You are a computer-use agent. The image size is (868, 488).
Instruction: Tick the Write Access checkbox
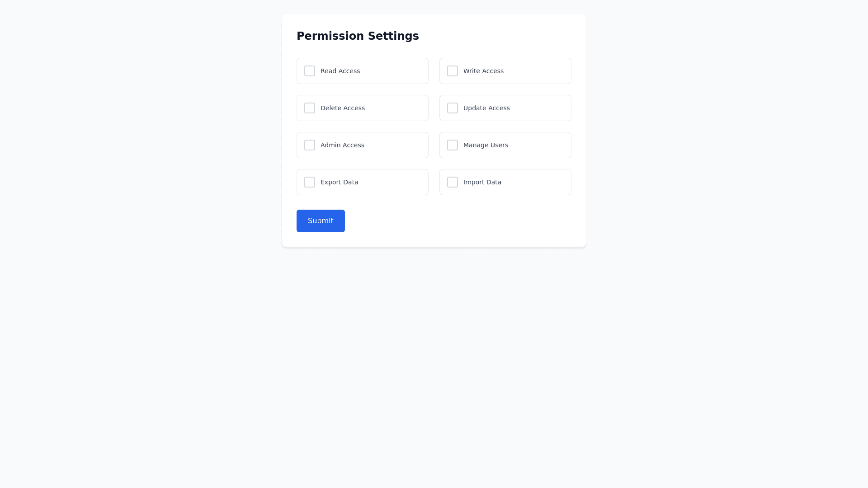coord(453,71)
